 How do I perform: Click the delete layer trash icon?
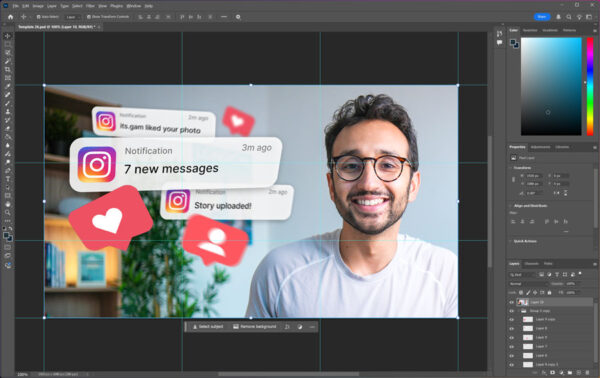pyautogui.click(x=587, y=372)
